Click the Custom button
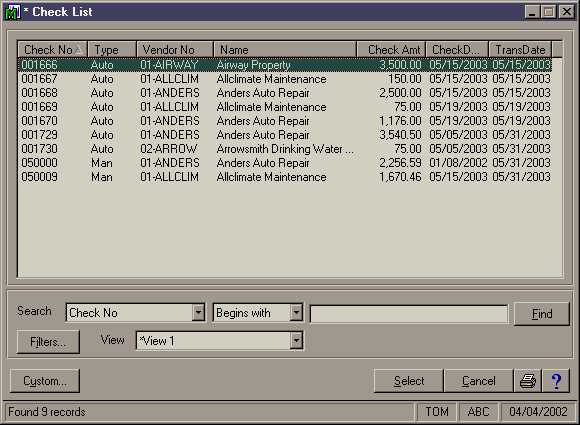This screenshot has height=425, width=580. (x=45, y=381)
